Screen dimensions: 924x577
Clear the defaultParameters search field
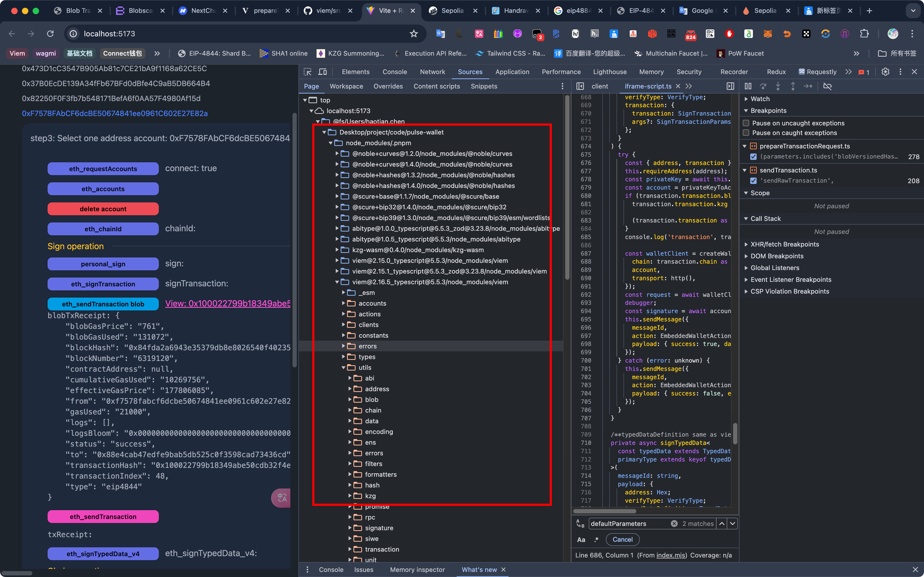coord(674,524)
